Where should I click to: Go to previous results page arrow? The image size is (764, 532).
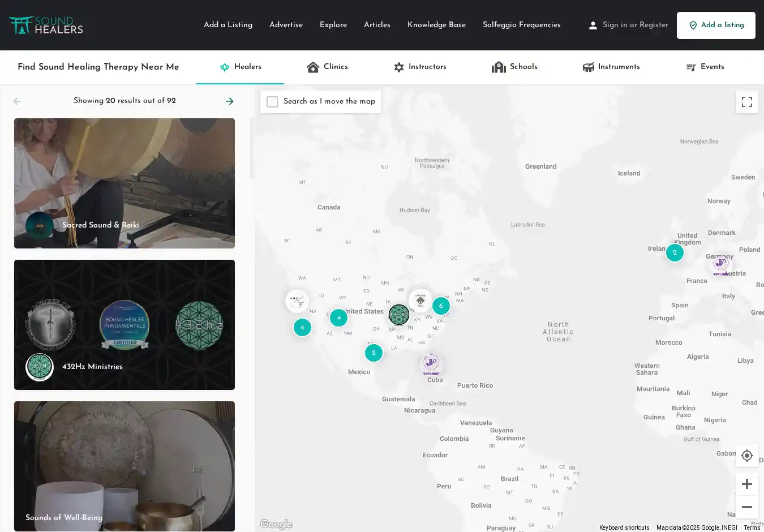click(17, 101)
